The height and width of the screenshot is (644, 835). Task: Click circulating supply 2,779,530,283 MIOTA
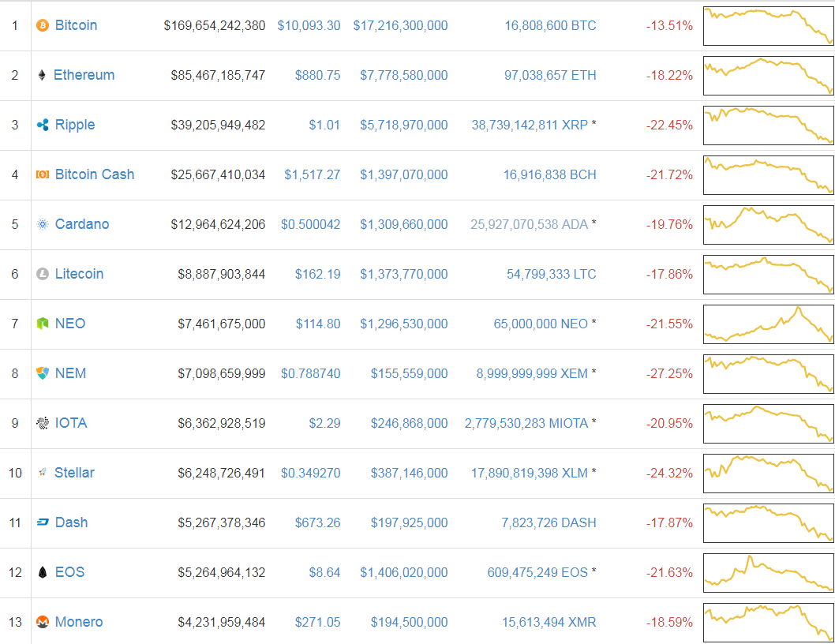[x=526, y=423]
